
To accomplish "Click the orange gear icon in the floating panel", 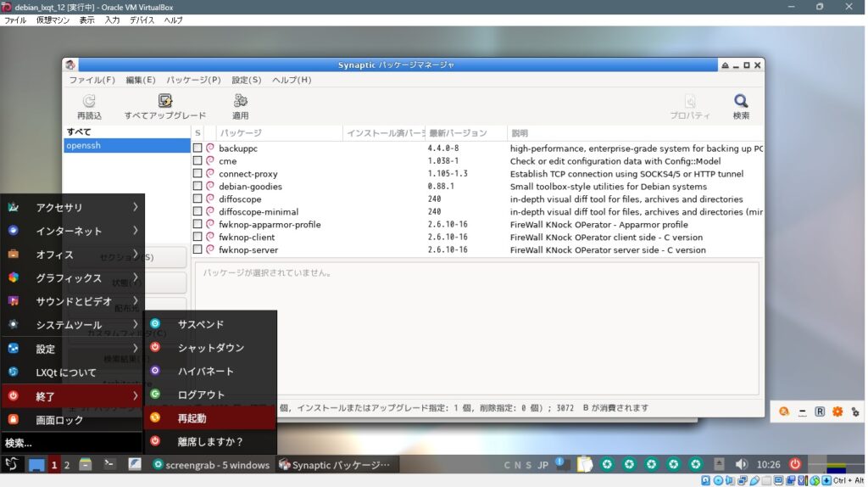I will (837, 411).
